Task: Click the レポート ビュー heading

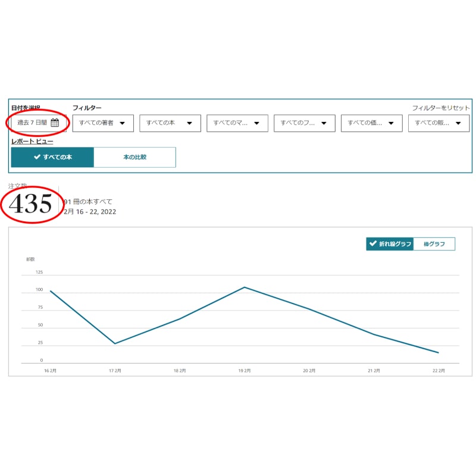Action: pyautogui.click(x=32, y=141)
